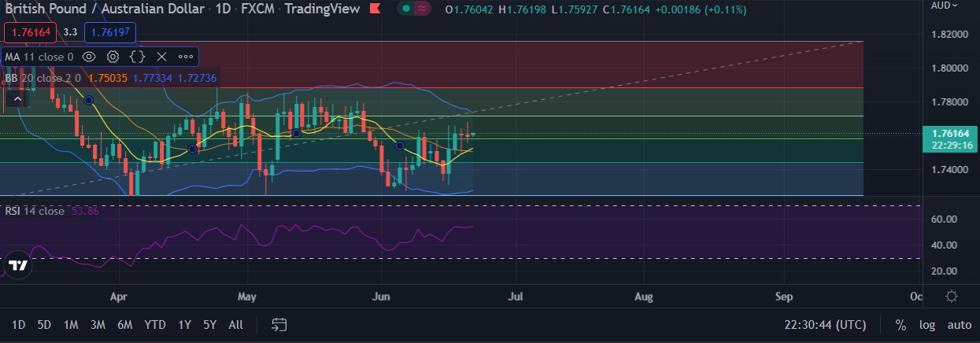Set time range to 5Y
Screen dimensions: 980x343
point(209,324)
